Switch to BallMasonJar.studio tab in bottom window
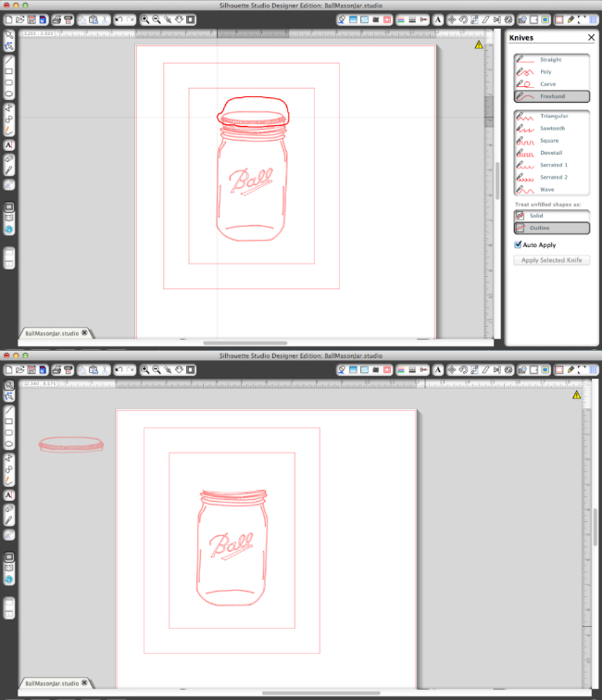 click(52, 683)
